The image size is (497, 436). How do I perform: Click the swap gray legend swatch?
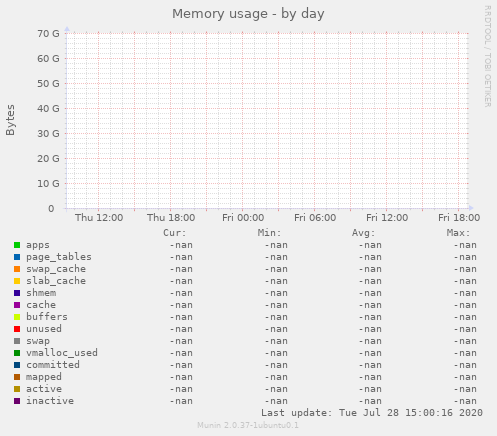point(17,341)
